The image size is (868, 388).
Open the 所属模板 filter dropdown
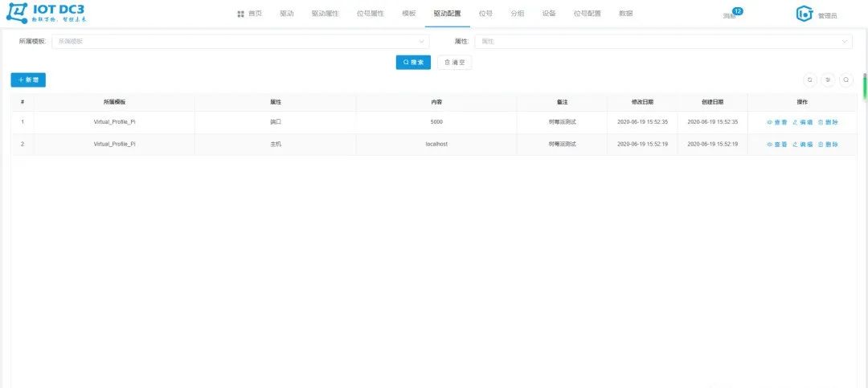tap(240, 42)
